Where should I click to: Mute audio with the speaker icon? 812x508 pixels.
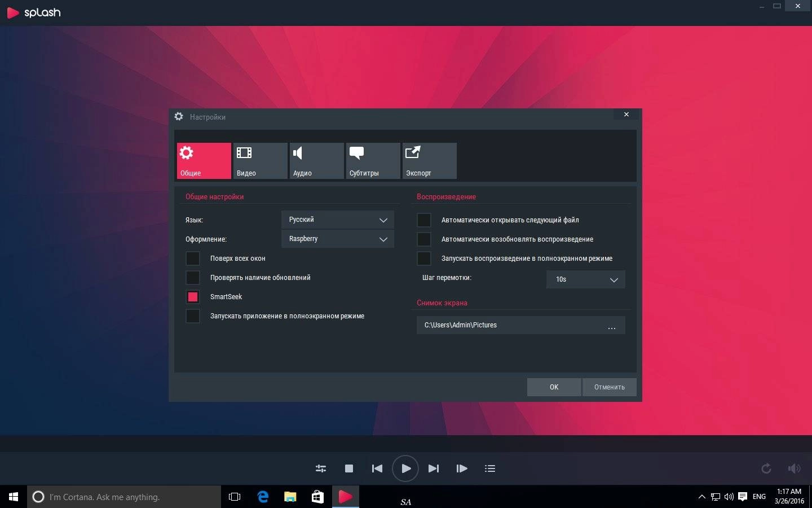coord(794,468)
